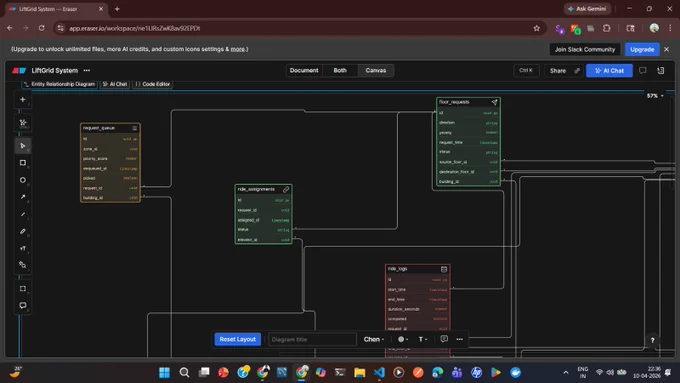Click Ask Gemini button
The height and width of the screenshot is (383, 680).
[587, 9]
